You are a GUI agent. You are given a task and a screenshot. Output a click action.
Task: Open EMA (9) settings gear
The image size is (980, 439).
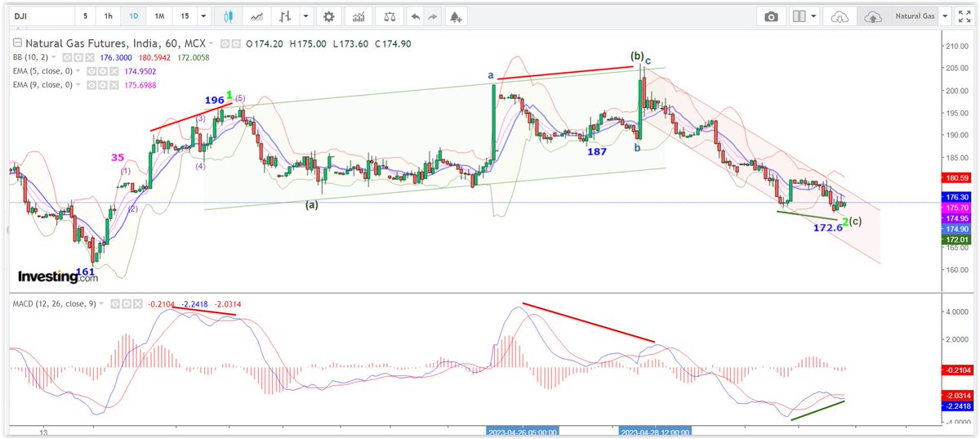pyautogui.click(x=102, y=85)
